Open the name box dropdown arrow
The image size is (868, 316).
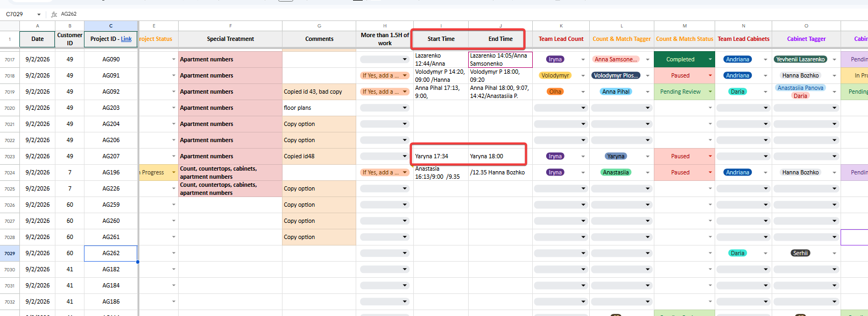(x=39, y=15)
